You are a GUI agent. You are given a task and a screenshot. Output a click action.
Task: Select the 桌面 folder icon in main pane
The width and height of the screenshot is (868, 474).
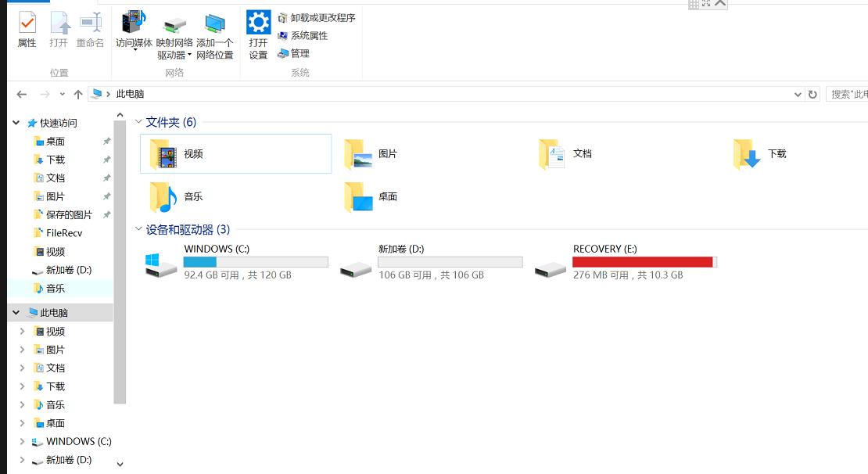[x=358, y=197]
